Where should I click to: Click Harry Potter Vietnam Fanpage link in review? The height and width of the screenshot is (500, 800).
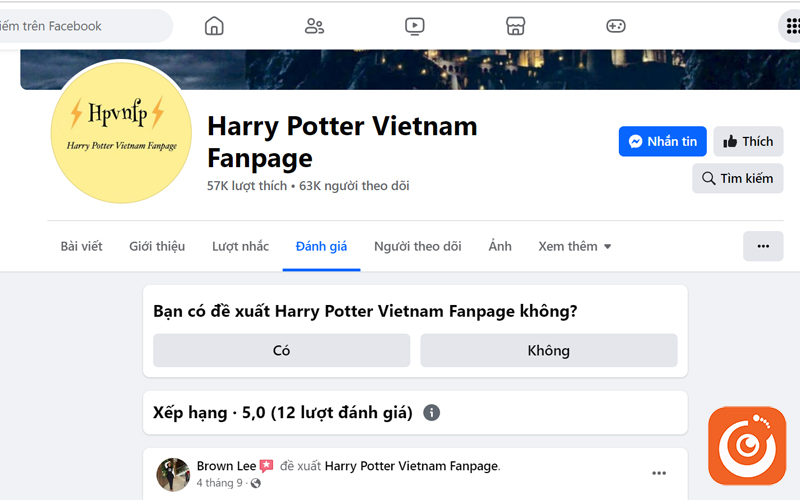click(412, 466)
